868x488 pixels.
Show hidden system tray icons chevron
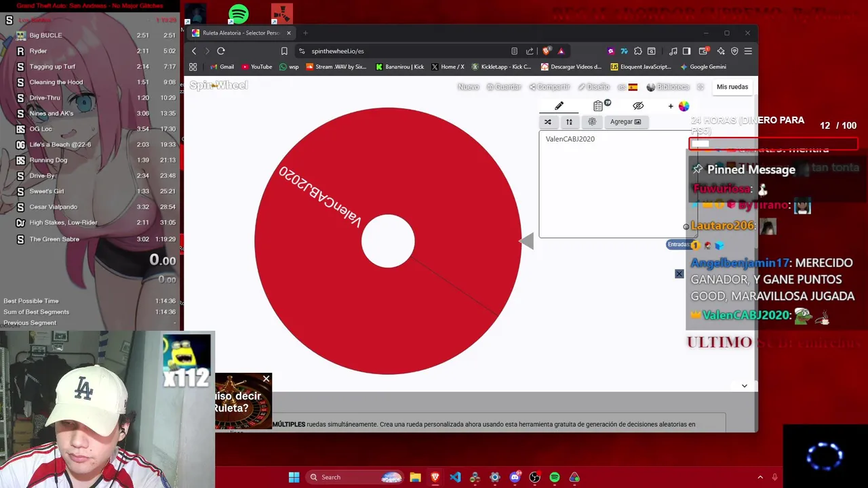(x=760, y=477)
